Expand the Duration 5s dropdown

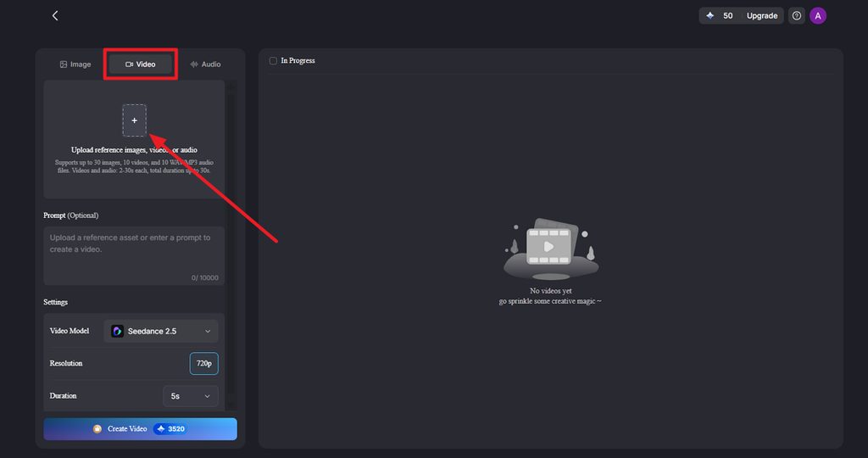click(191, 396)
